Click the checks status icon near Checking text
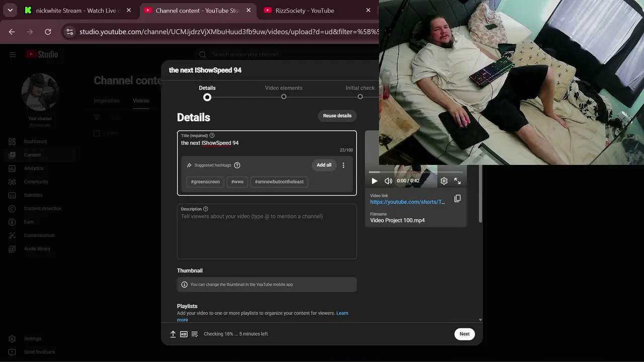Screen dimensions: 644x362 [195, 334]
